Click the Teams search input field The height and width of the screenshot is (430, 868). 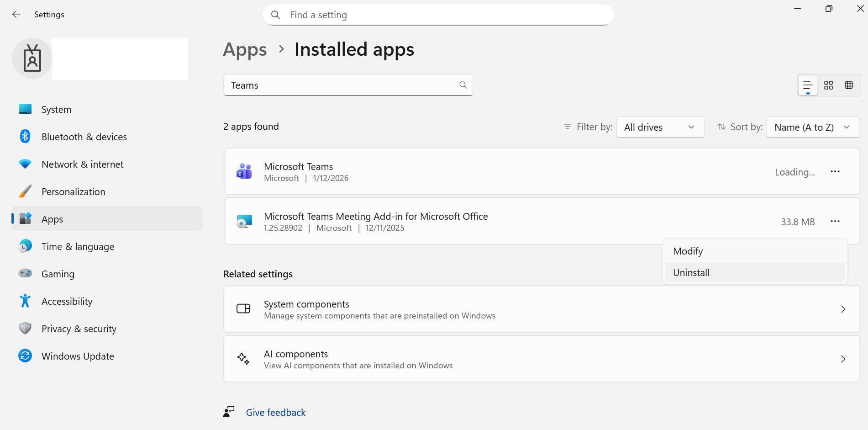(x=348, y=85)
